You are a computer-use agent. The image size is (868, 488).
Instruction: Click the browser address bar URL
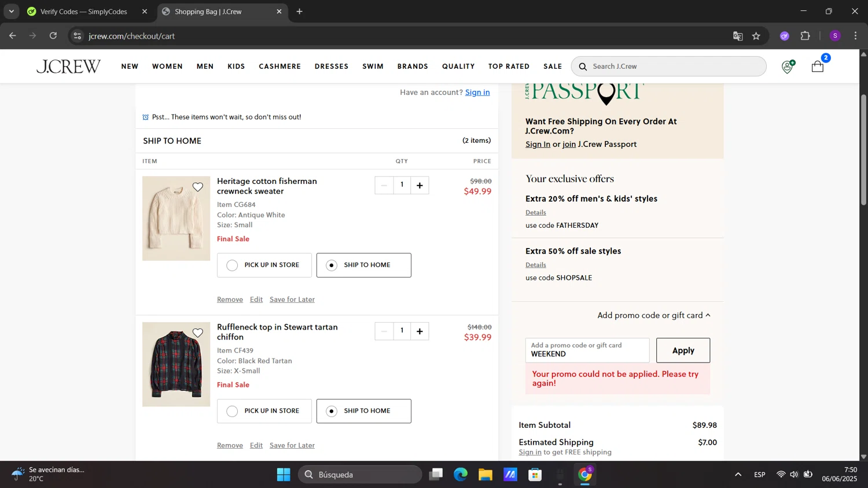coord(131,36)
